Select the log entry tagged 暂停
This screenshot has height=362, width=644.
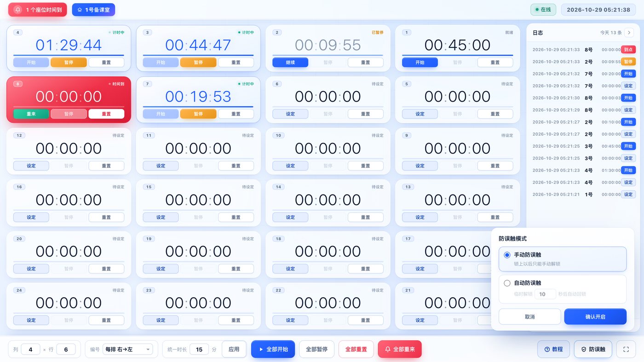tap(584, 62)
